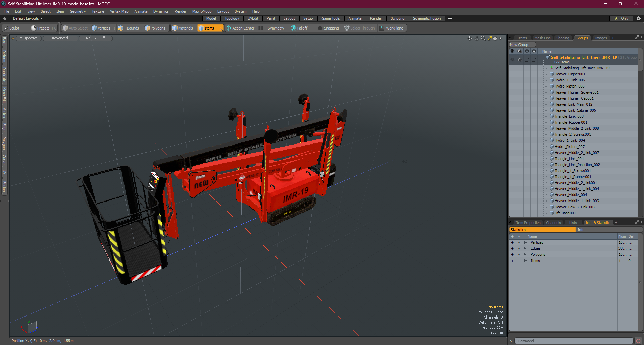
Task: Open the Advanced shading style dropdown
Action: [x=60, y=38]
